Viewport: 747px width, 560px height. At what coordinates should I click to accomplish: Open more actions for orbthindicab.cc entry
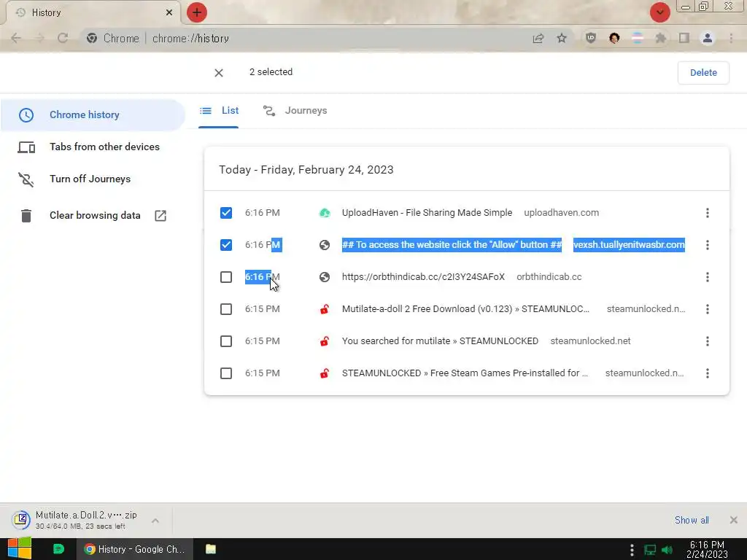coord(708,277)
